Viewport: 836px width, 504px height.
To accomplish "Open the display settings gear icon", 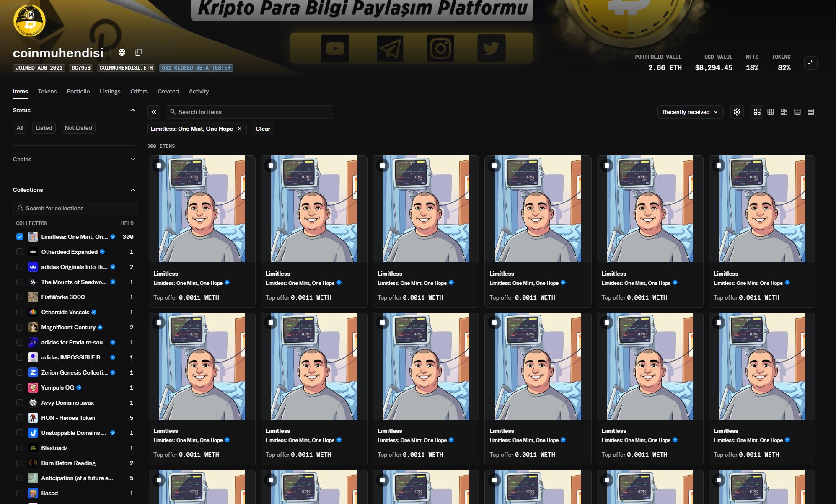I will 737,112.
